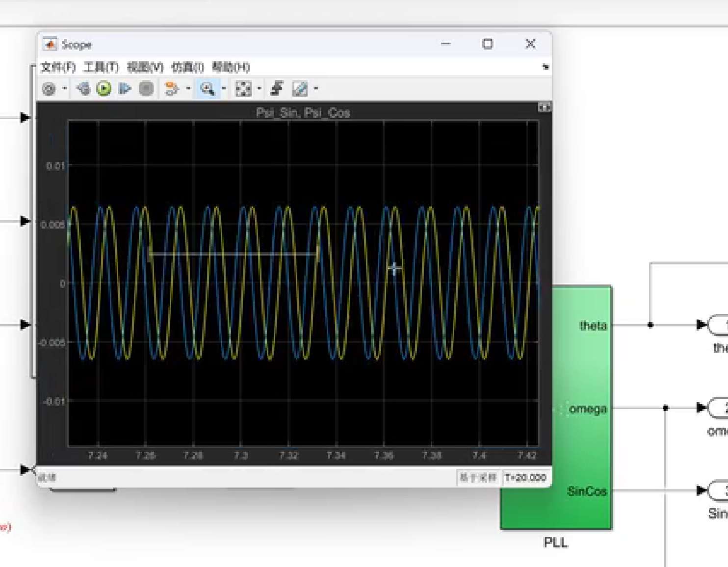
Task: Expand the dropdown next to the configuration gear
Action: (65, 89)
